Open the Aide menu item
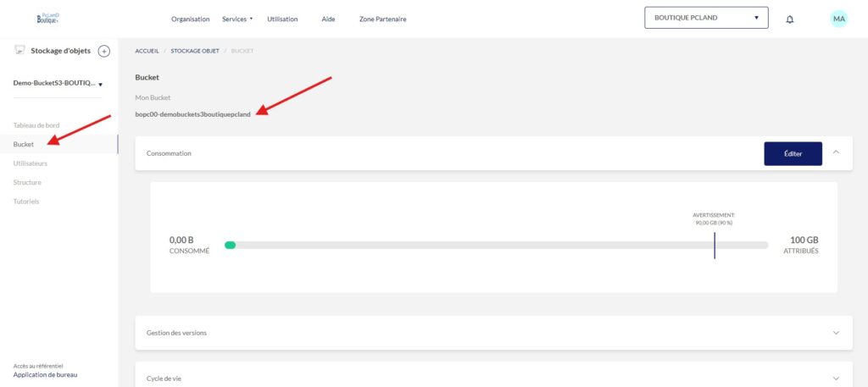Screen dimensions: 868x387 pos(328,19)
